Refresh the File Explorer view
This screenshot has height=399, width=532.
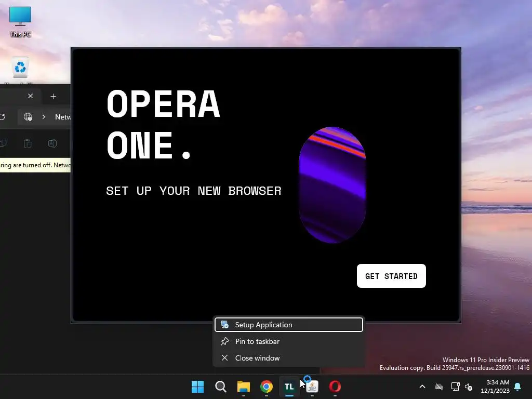pos(2,117)
